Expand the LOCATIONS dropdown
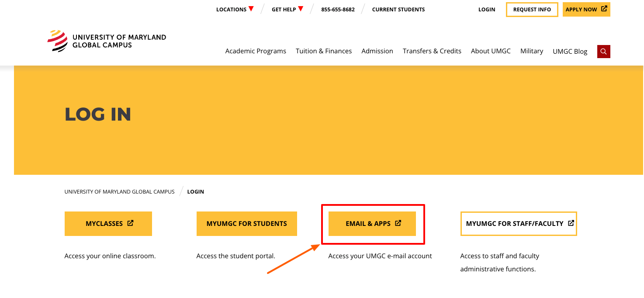This screenshot has height=298, width=644. pos(235,9)
